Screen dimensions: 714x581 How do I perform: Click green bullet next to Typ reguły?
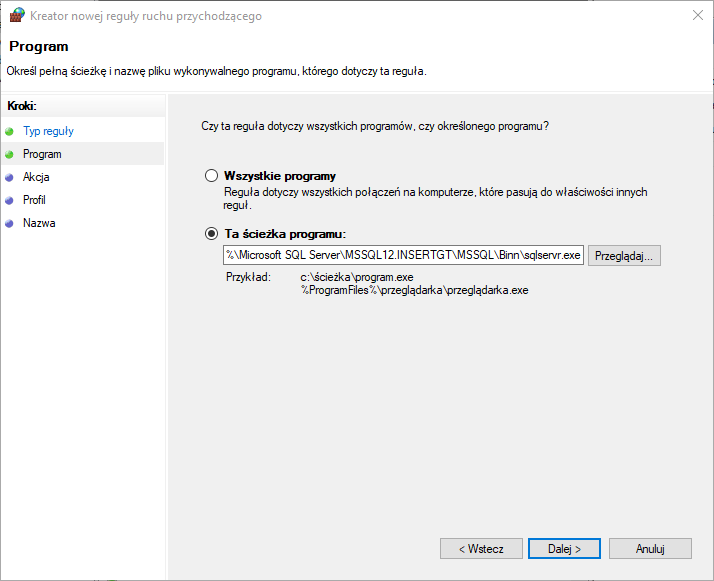pyautogui.click(x=9, y=132)
